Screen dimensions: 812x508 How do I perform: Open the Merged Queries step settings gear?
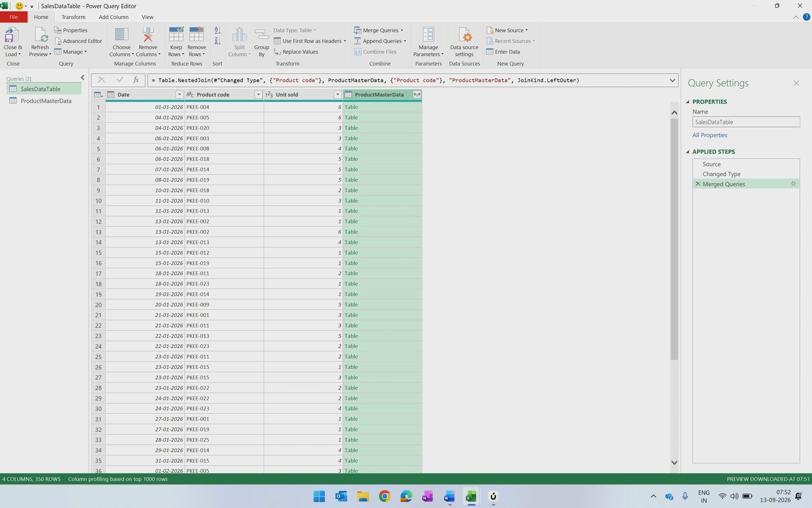pyautogui.click(x=793, y=184)
